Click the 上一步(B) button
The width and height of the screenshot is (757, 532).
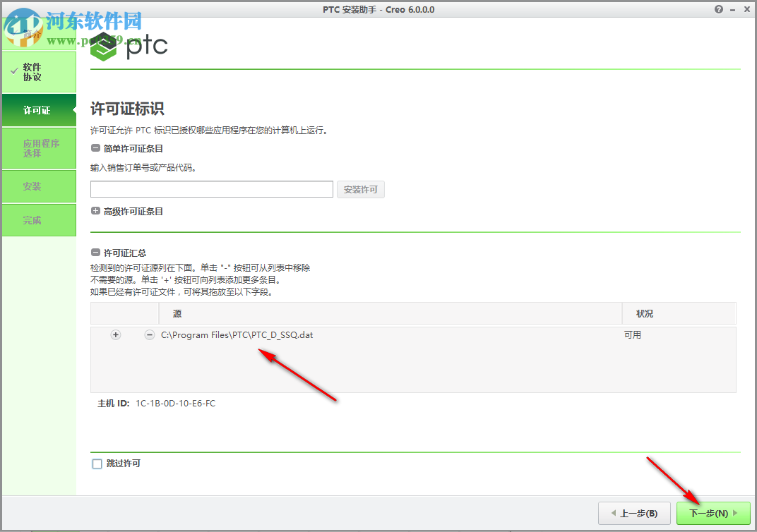coord(633,513)
